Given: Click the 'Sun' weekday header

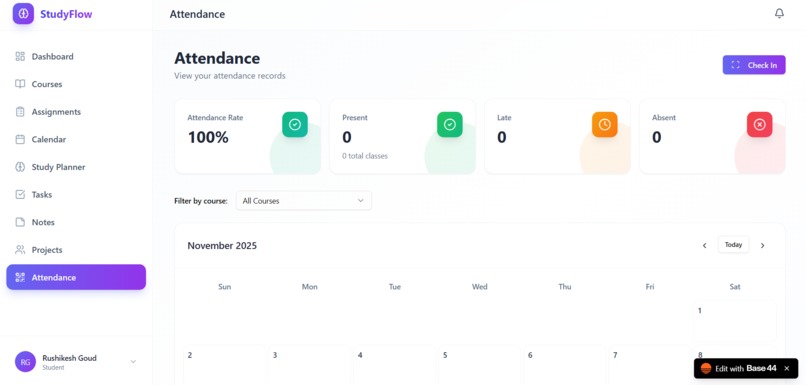Looking at the screenshot, I should 225,287.
